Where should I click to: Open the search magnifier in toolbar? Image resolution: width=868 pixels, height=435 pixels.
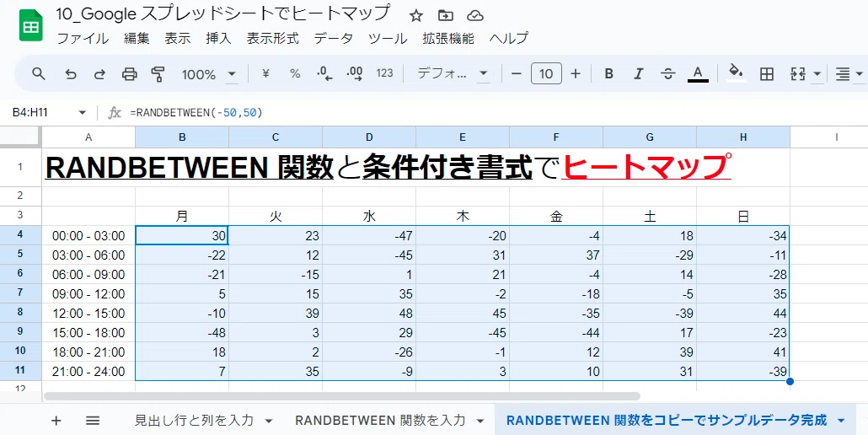click(38, 73)
